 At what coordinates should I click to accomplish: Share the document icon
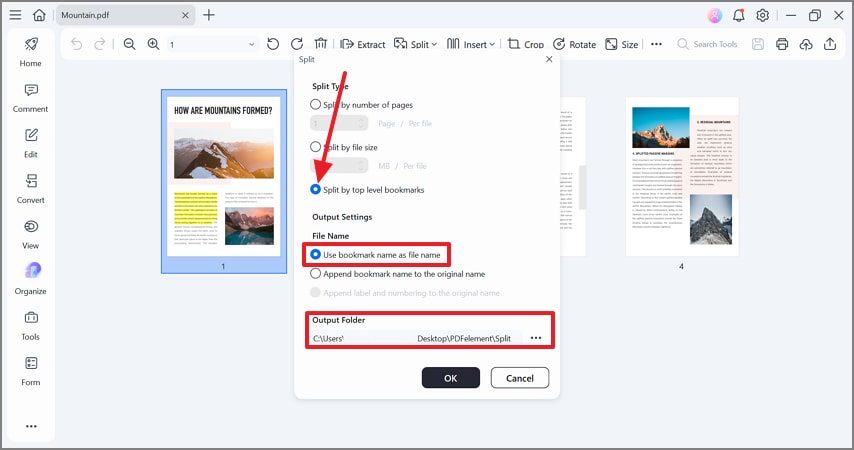tap(829, 44)
